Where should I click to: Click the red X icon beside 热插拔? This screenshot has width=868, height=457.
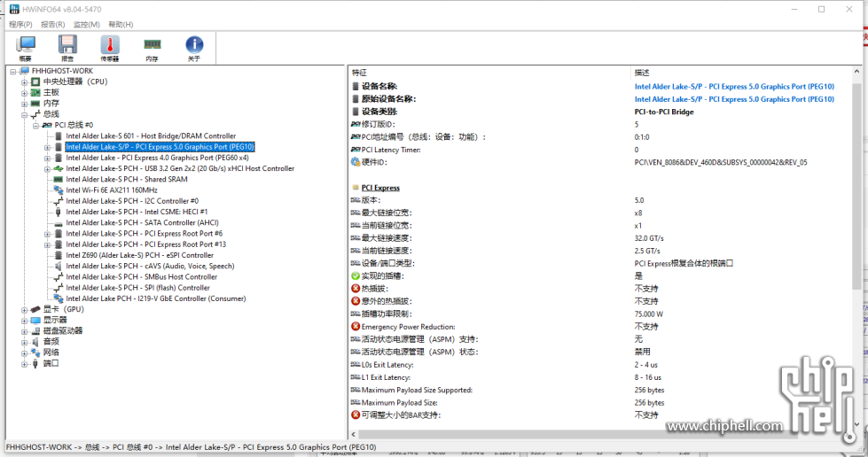tap(356, 288)
